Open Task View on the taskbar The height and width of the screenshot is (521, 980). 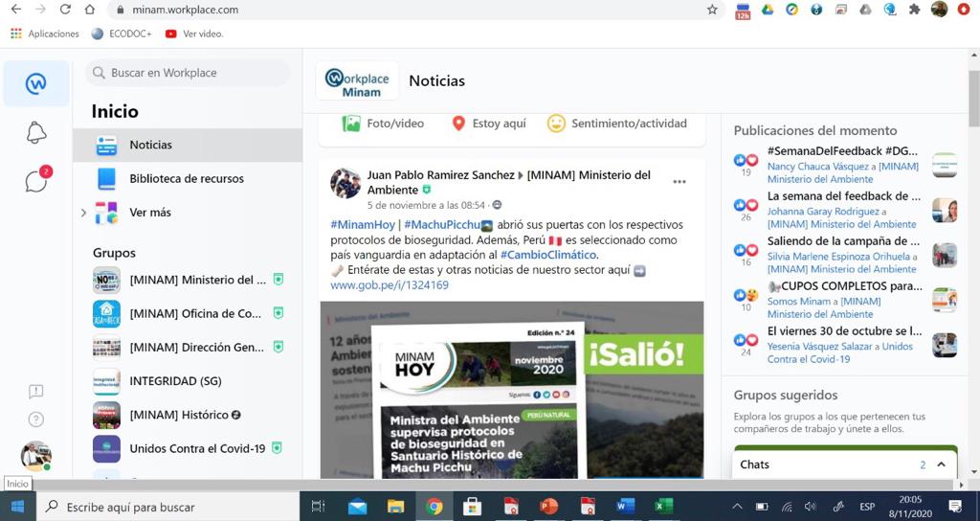(318, 507)
